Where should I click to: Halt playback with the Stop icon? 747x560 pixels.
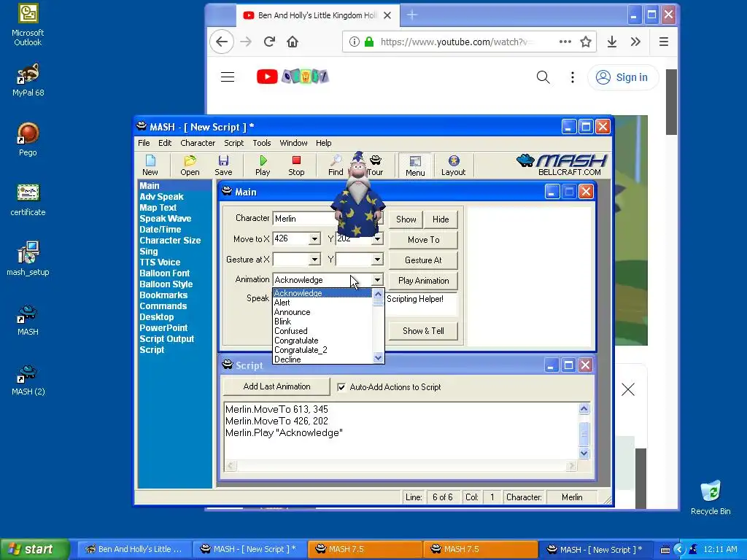[296, 165]
